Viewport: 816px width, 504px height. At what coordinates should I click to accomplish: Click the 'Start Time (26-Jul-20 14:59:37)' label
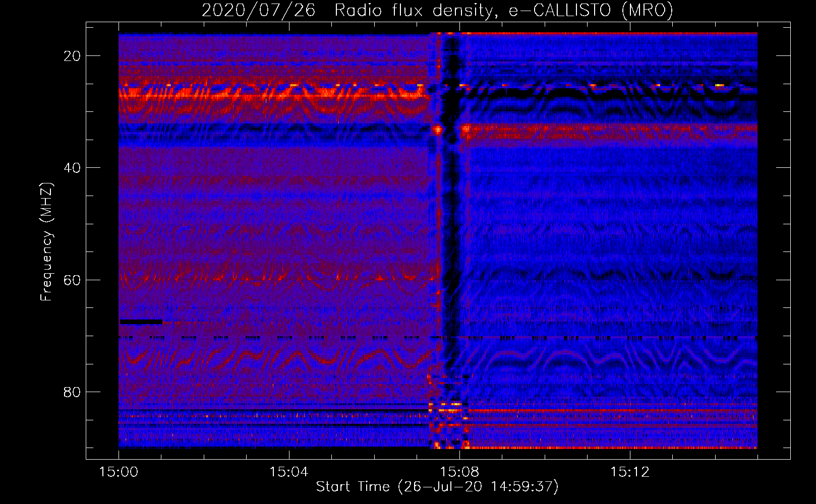click(437, 486)
